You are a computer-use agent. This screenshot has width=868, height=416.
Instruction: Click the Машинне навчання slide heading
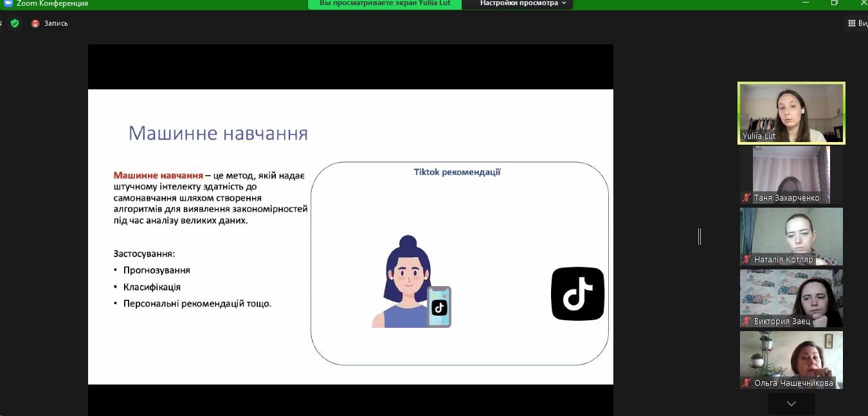tap(218, 133)
